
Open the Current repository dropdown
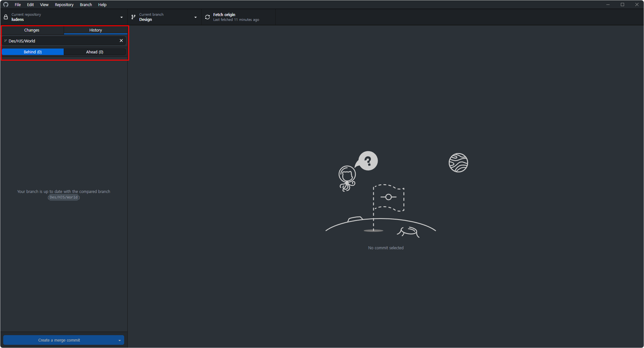[x=64, y=17]
